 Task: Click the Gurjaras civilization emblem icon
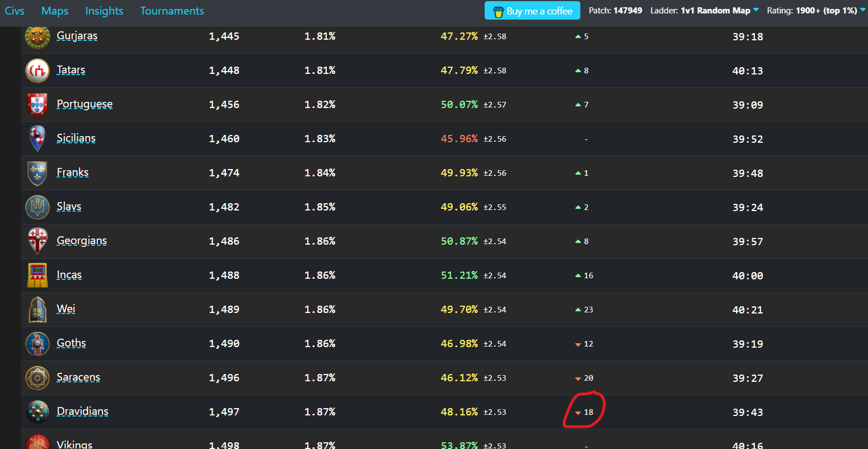37,37
